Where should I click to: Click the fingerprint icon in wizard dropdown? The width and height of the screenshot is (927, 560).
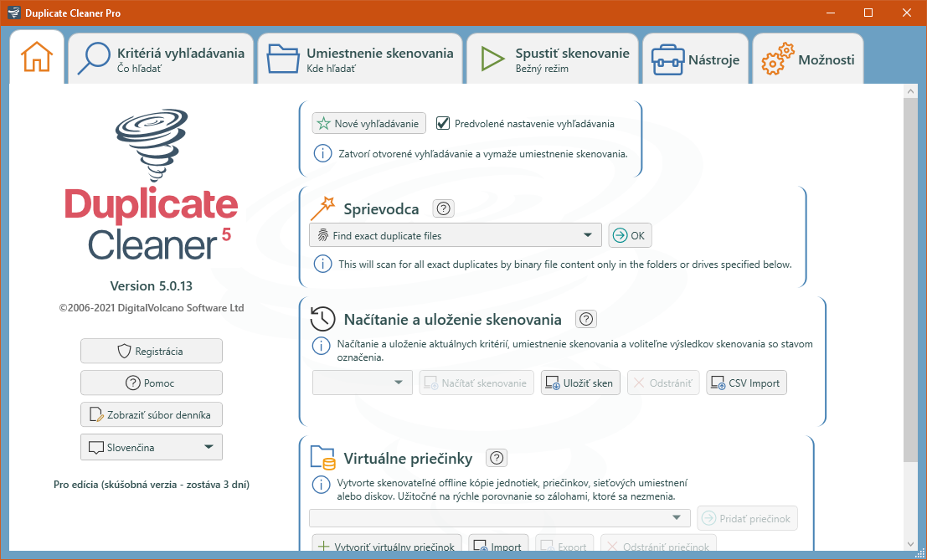[x=322, y=235]
